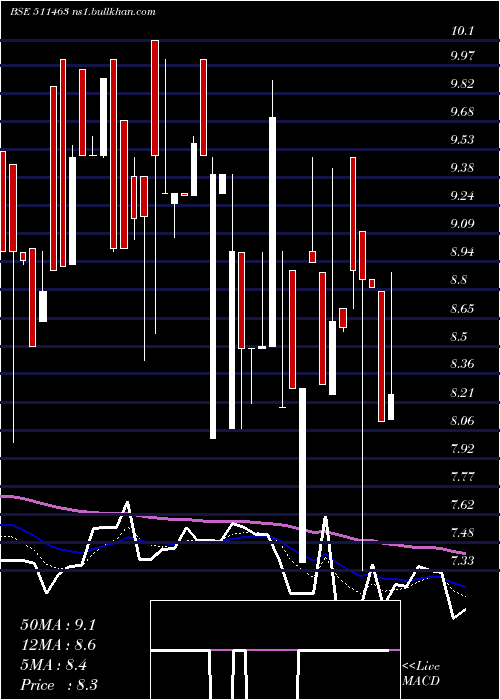Viewport: 500px width, 700px height.
Task: Click inside the MACD indicator box
Action: tap(275, 650)
